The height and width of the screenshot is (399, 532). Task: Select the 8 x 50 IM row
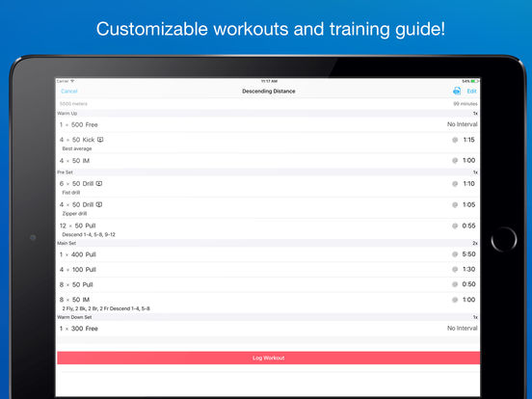268,303
